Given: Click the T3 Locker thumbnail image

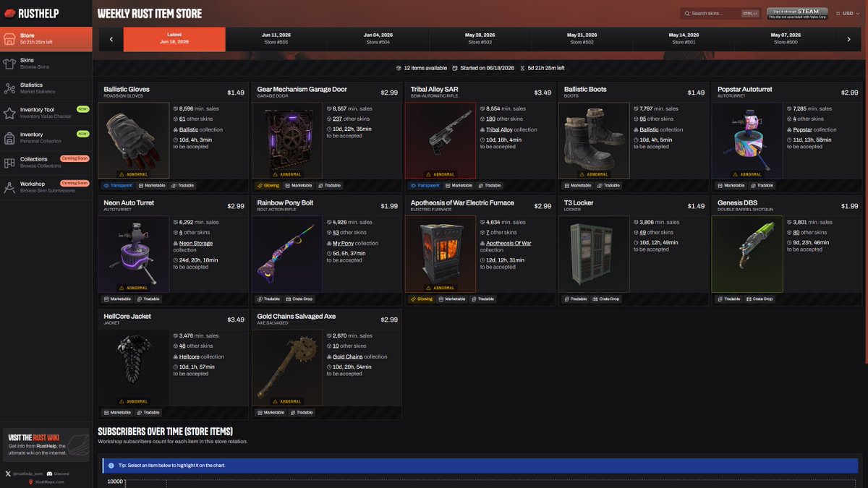Looking at the screenshot, I should [594, 254].
